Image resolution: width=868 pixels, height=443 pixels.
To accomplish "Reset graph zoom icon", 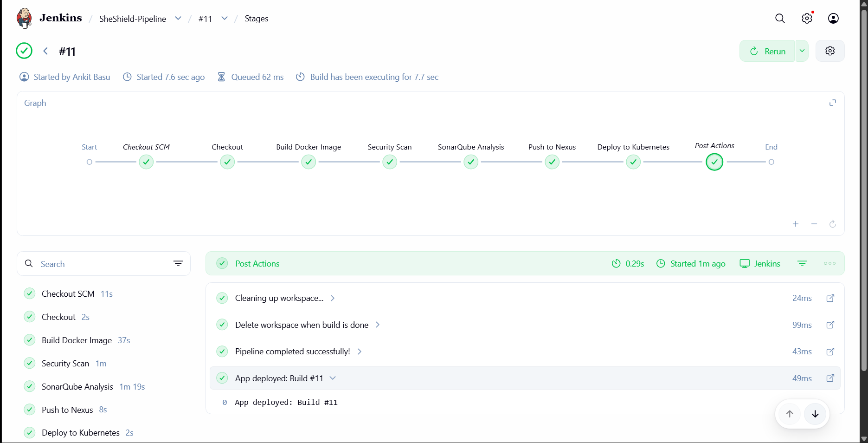I will 833,224.
